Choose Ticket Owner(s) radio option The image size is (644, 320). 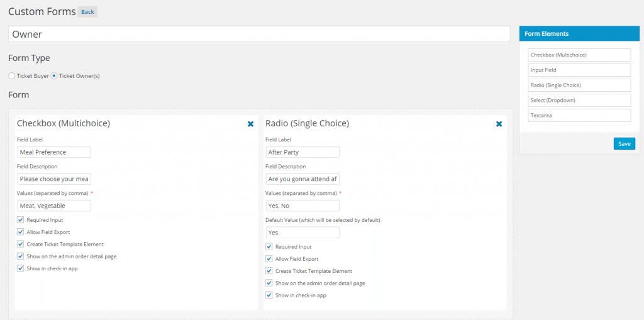pos(54,76)
